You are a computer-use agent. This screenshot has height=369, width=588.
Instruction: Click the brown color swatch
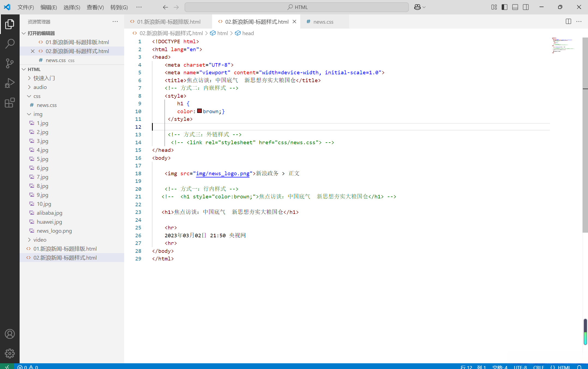199,111
